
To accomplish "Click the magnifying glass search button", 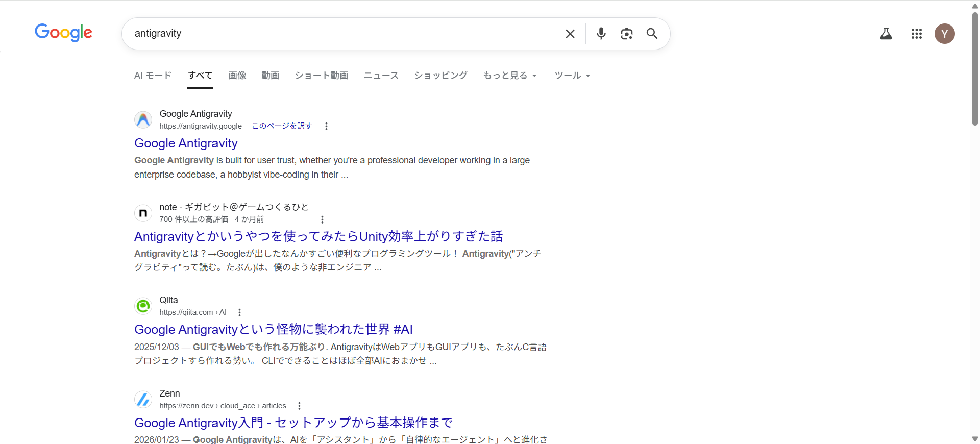I will tap(652, 34).
